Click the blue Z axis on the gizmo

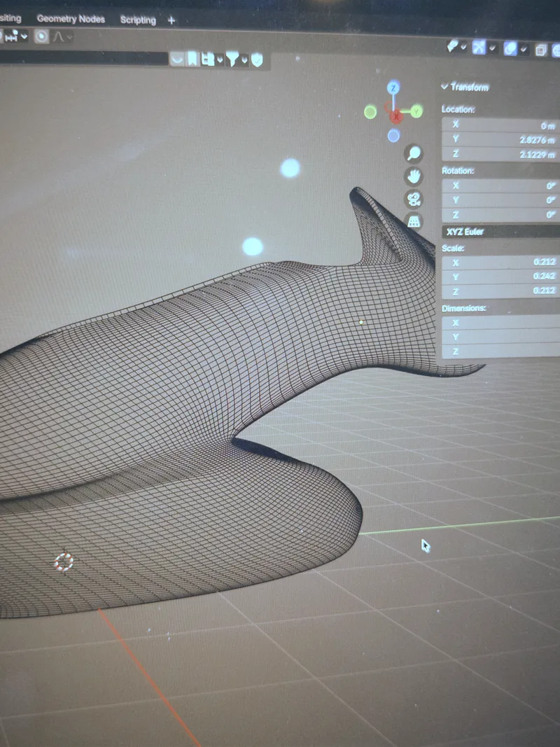[x=393, y=88]
